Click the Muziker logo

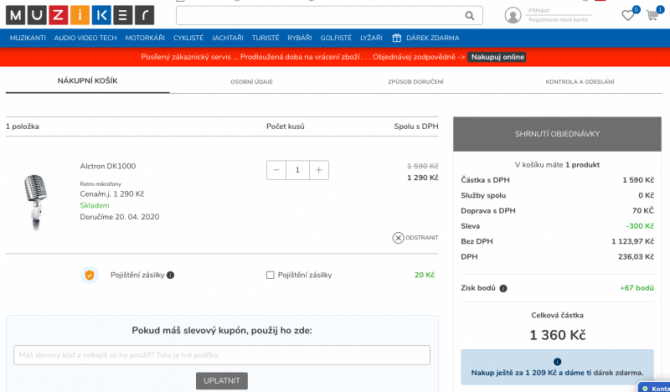pyautogui.click(x=80, y=15)
